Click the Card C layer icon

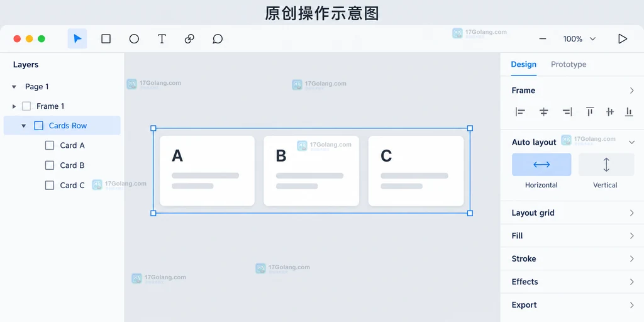(50, 186)
